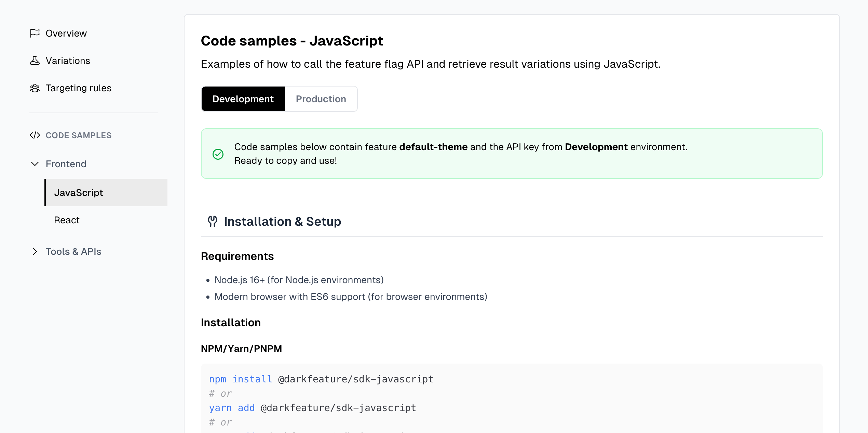Viewport: 868px width, 433px height.
Task: Click the npm install command line
Action: point(321,379)
